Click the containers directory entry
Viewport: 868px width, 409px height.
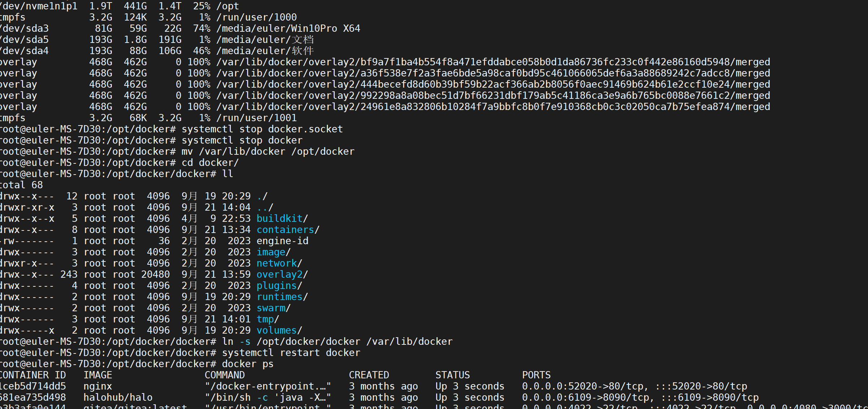coord(285,230)
